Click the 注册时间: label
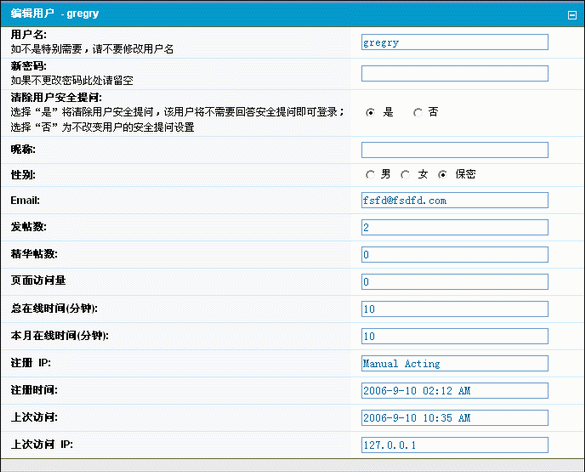This screenshot has width=585, height=472. 34,390
